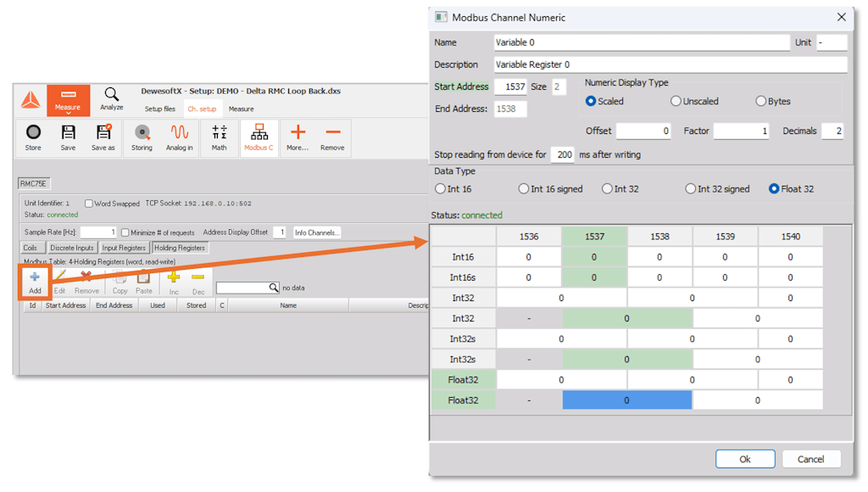Viewport: 868px width, 492px height.
Task: Click the Factor input field
Action: (x=741, y=131)
